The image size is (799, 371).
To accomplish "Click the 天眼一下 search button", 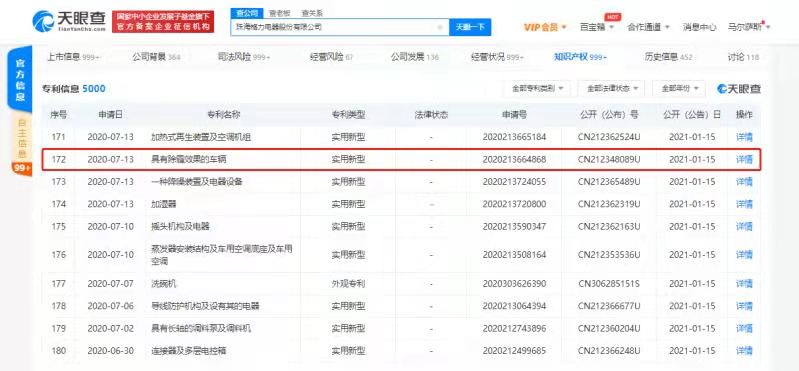I will [470, 27].
